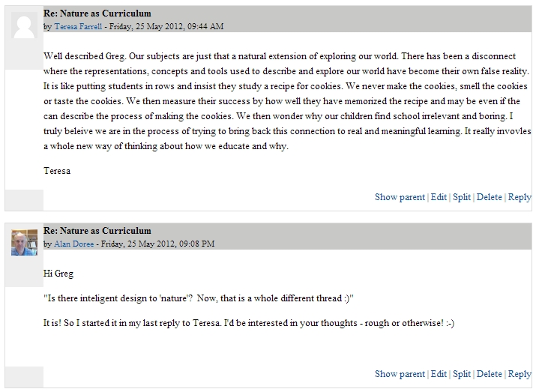Click the subject heading of Alan's post
This screenshot has height=392, width=536.
point(97,231)
